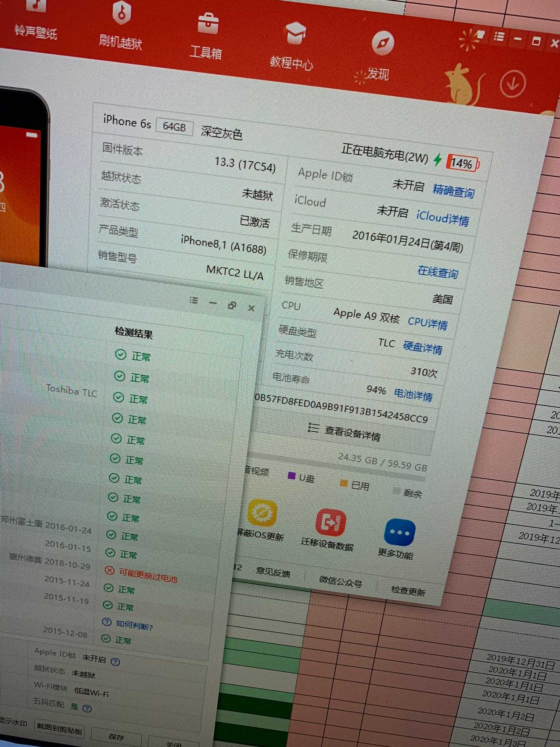560x747 pixels.
Task: Click the 94% battery life value
Action: click(376, 389)
